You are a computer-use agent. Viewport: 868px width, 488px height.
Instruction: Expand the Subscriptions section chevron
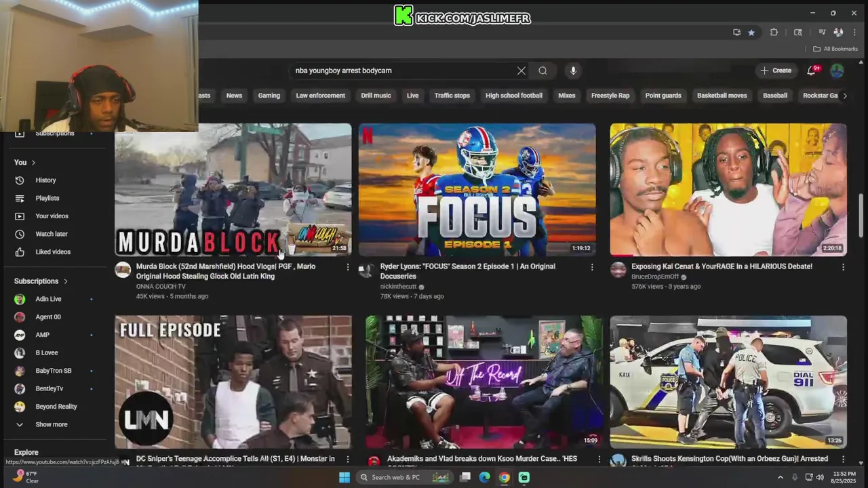[66, 281]
